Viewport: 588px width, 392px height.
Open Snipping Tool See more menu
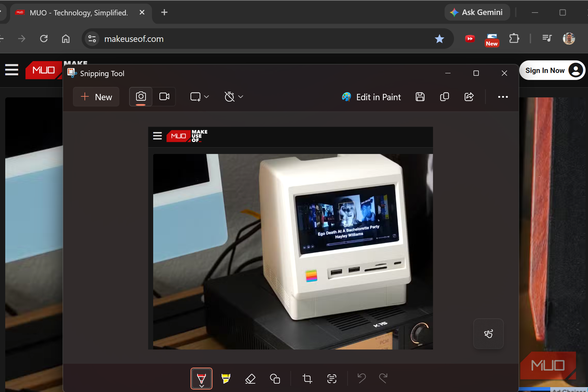503,97
